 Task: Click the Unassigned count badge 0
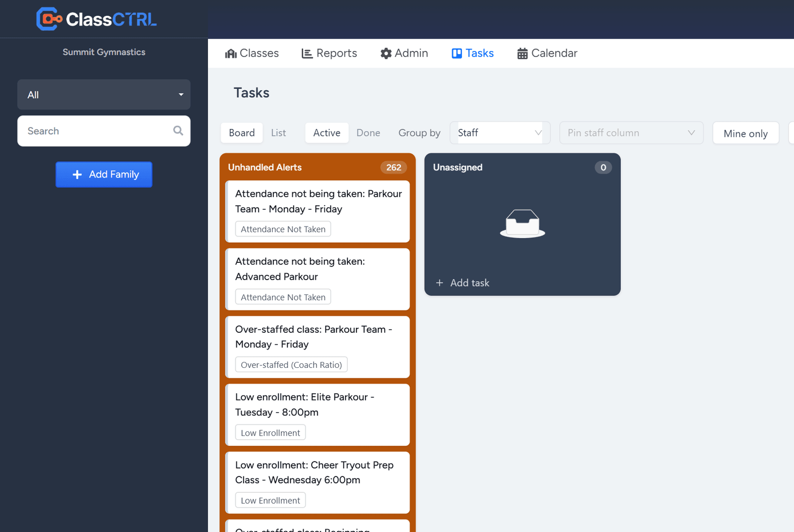click(603, 168)
